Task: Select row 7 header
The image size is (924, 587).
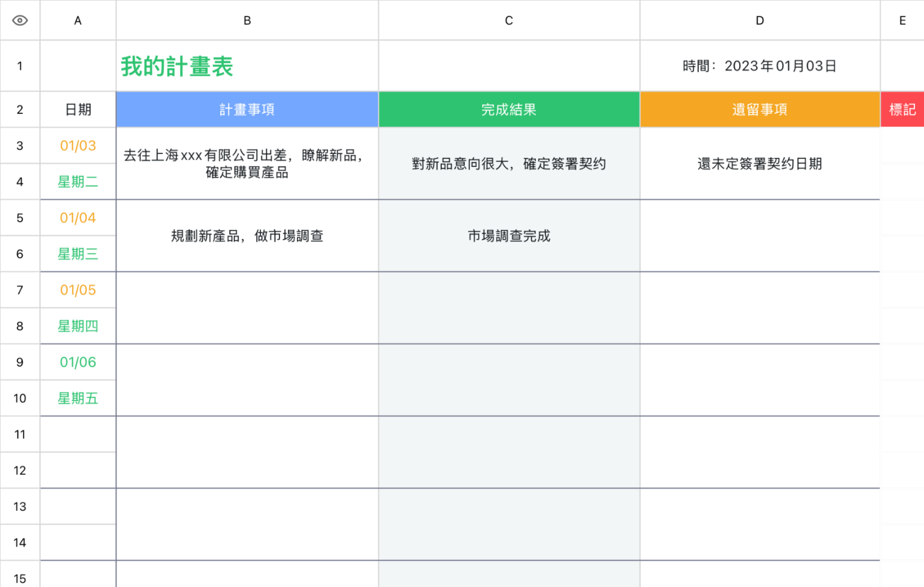Action: (20, 290)
